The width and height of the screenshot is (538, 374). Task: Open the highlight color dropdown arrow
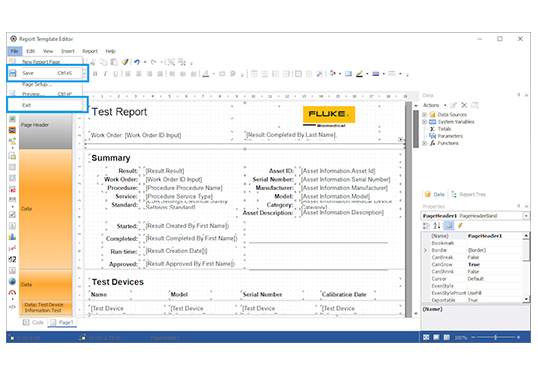[367, 73]
